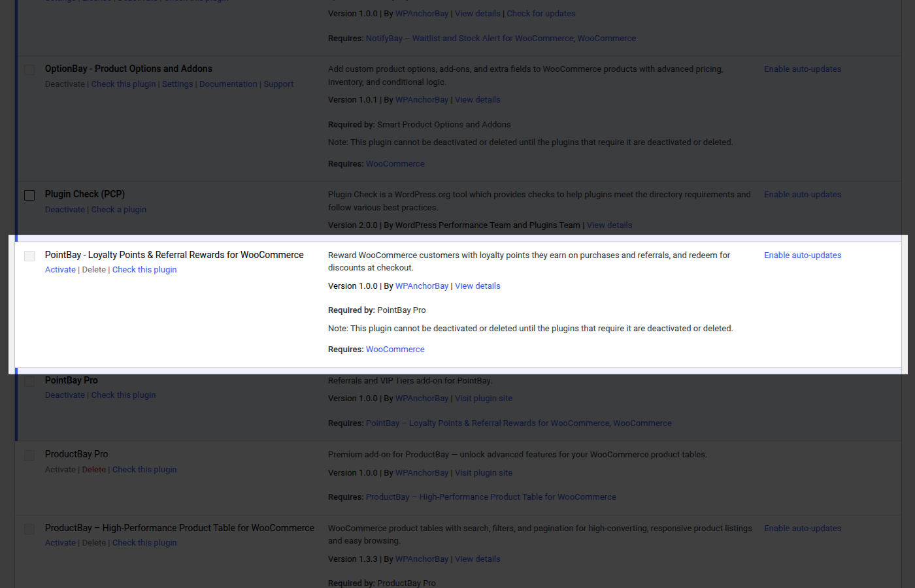Check this plugin for PointBay Pro
Screen dimensions: 915x588
124,395
